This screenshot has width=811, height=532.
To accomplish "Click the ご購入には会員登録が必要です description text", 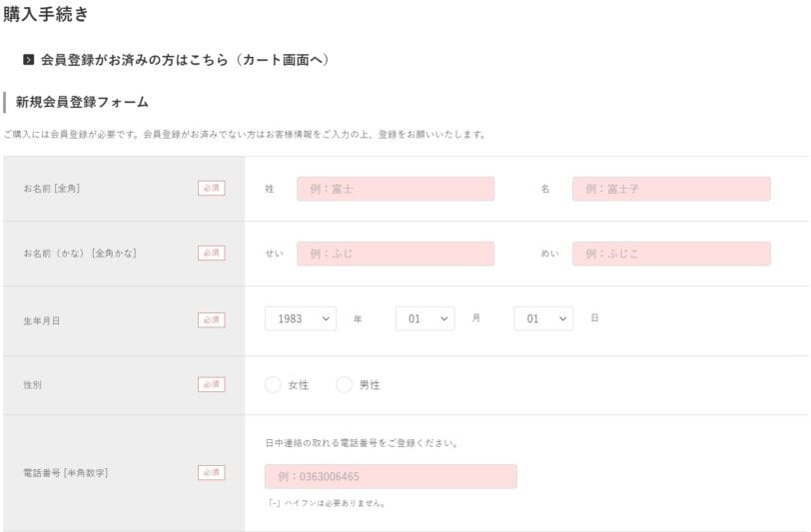I will coord(245,135).
